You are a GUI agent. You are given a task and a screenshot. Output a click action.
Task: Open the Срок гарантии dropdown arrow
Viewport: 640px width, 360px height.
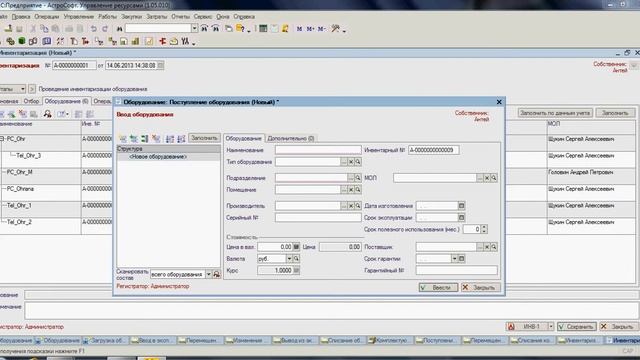pyautogui.click(x=454, y=259)
